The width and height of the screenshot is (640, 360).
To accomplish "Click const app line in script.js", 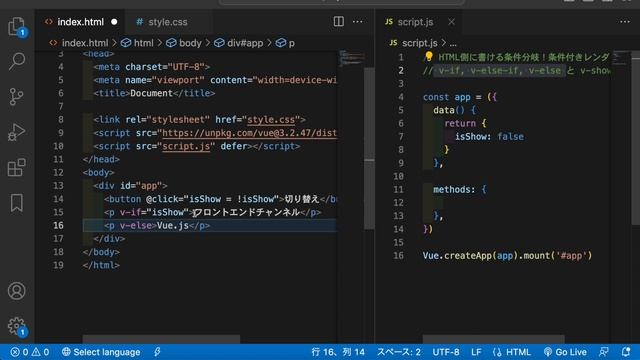I will pyautogui.click(x=460, y=97).
